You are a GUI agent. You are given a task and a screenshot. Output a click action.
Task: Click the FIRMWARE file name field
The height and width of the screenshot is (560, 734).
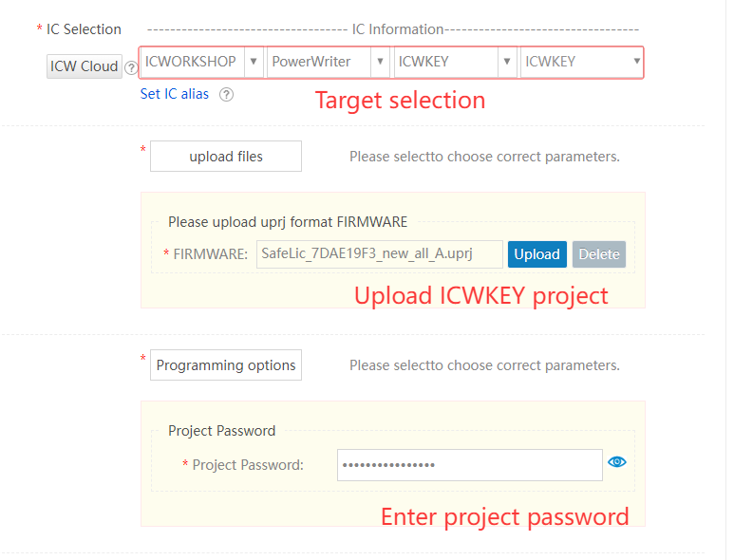pos(379,254)
